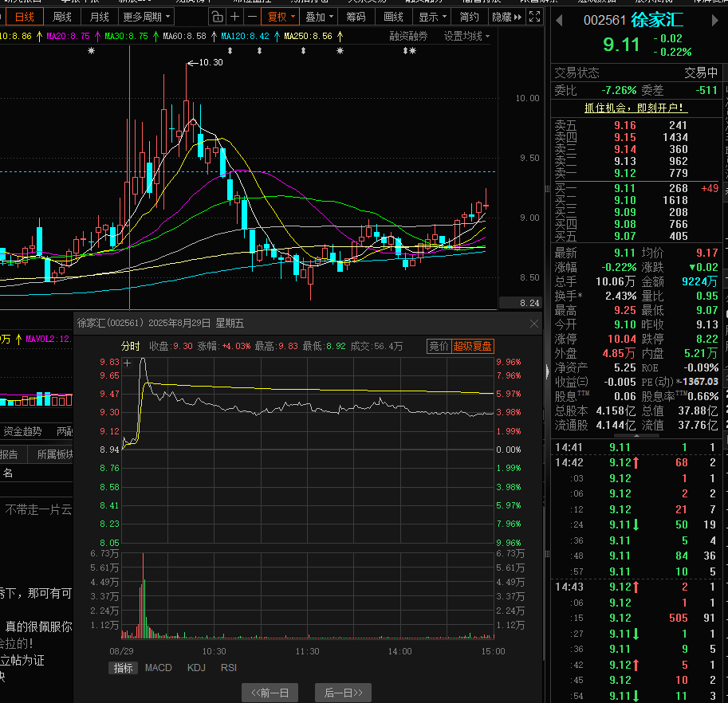Zoom out the K-line with minus icon
The image size is (728, 703).
(x=252, y=18)
